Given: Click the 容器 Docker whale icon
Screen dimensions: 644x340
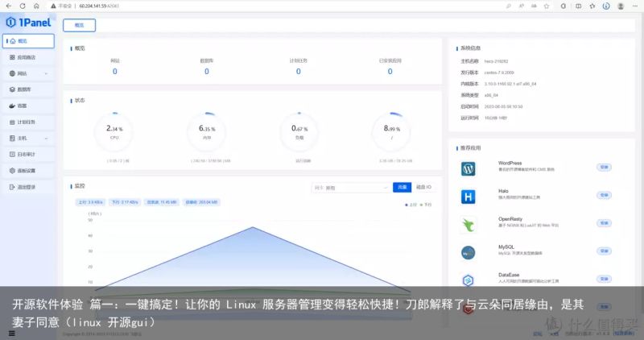Looking at the screenshot, I should click(x=12, y=106).
